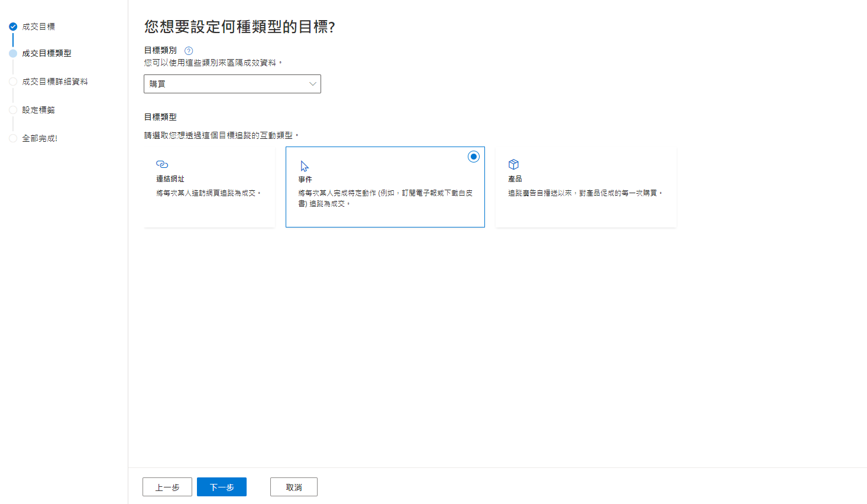Go to the 設定標籤 step
The image size is (867, 504).
pos(38,110)
